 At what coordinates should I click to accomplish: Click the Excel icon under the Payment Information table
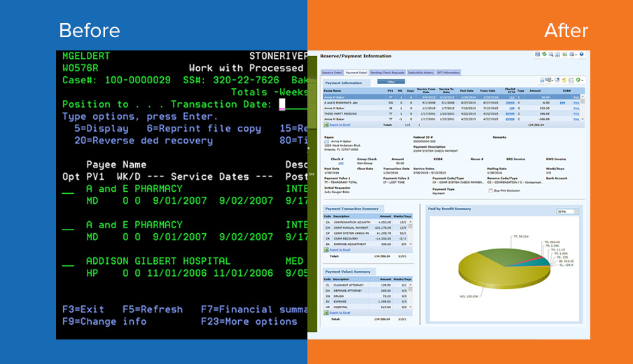(x=326, y=125)
